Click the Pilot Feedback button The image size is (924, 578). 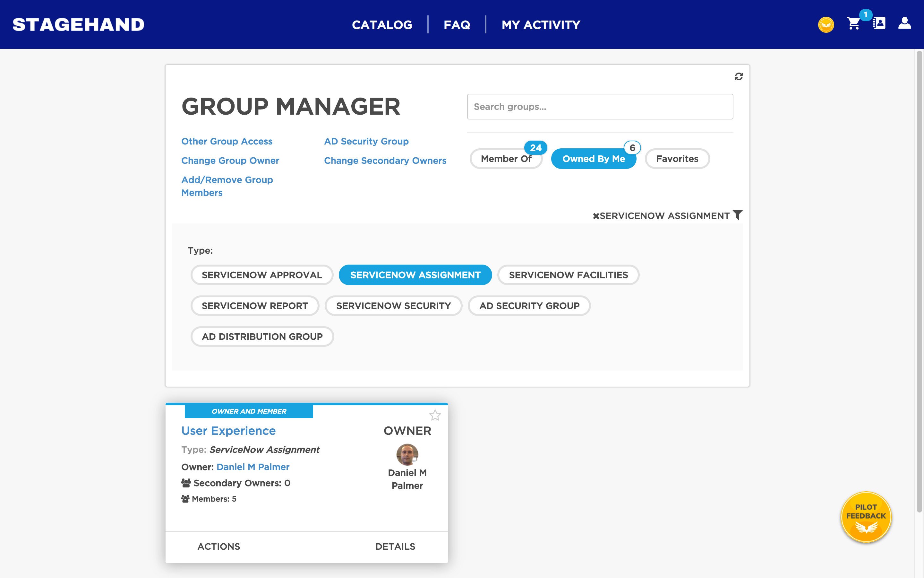click(866, 517)
